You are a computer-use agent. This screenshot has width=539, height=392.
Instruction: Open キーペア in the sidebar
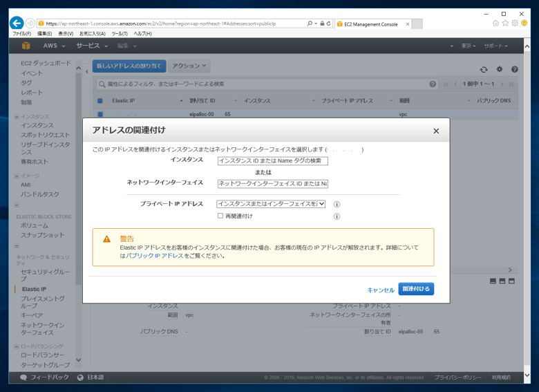(32, 315)
